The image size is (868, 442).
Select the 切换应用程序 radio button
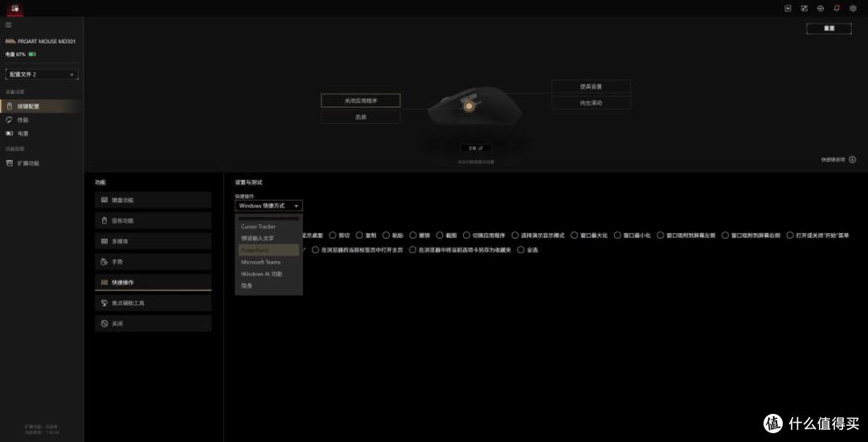tap(467, 235)
